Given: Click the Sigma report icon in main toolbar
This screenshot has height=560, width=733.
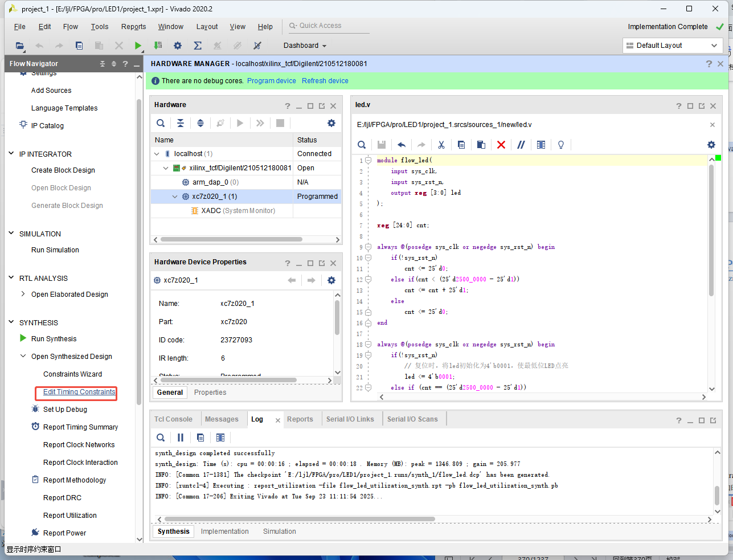Looking at the screenshot, I should (198, 46).
